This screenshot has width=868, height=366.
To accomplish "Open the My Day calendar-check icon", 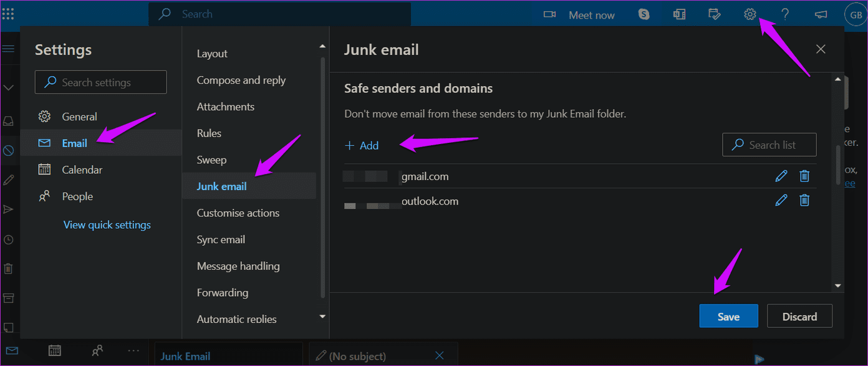I will point(715,14).
